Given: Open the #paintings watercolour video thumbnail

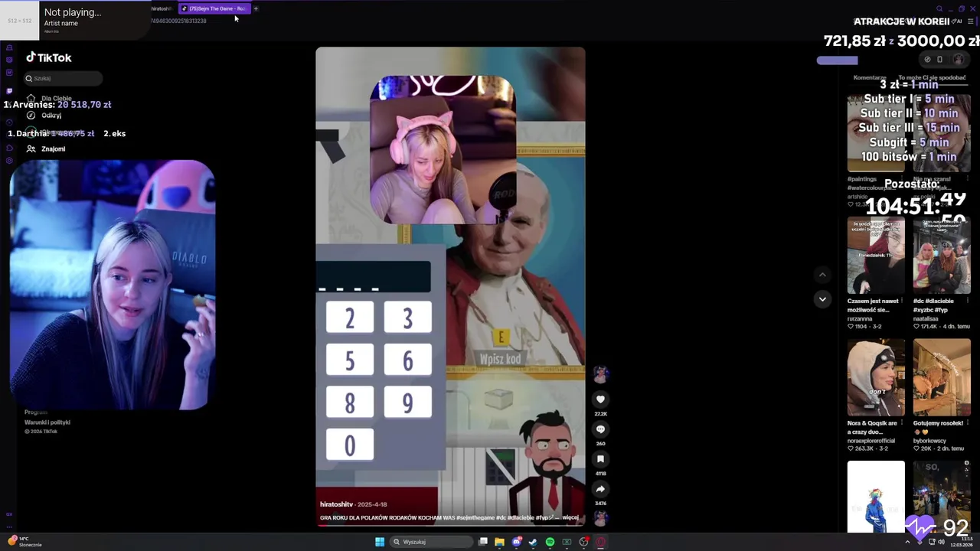Looking at the screenshot, I should pos(876,134).
